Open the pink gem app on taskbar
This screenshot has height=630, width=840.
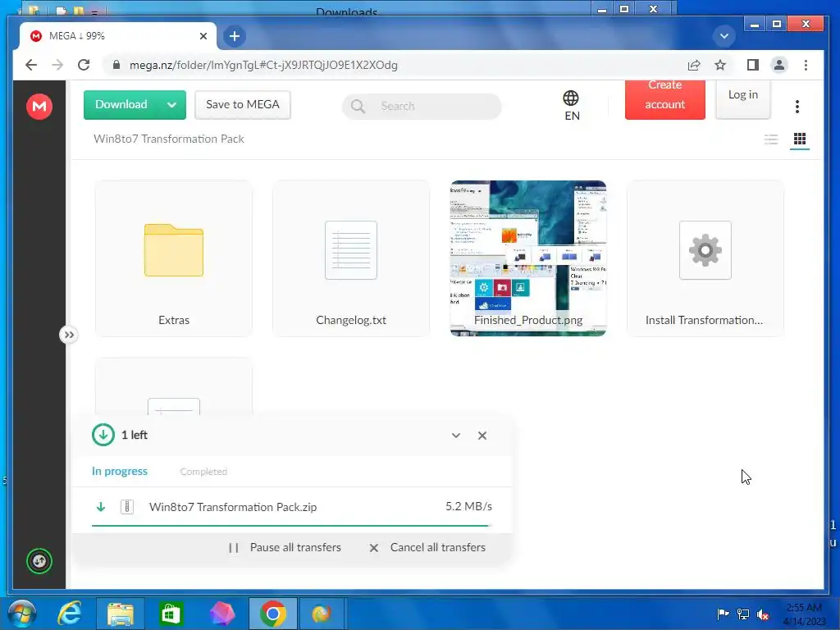tap(221, 614)
